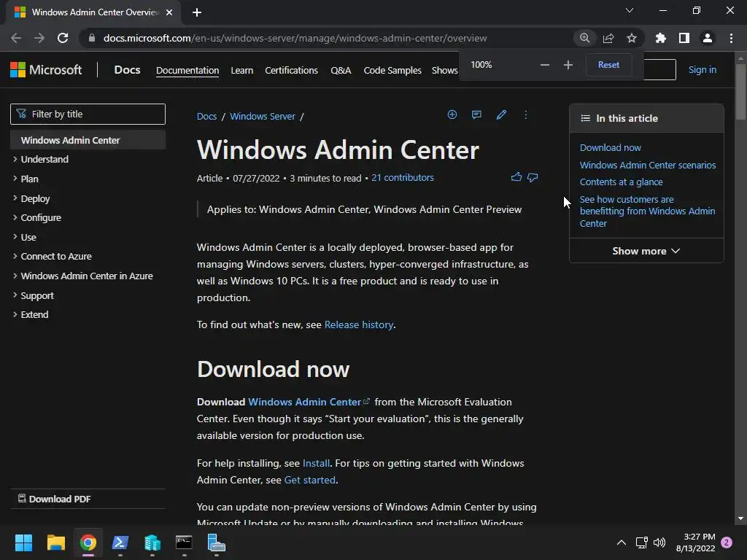
Task: Open the Docs home link
Action: [127, 69]
